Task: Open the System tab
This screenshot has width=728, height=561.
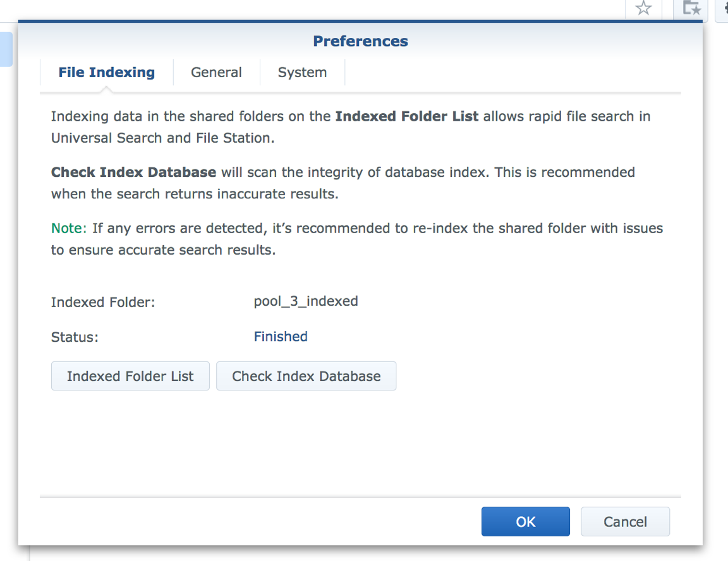Action: (x=302, y=73)
